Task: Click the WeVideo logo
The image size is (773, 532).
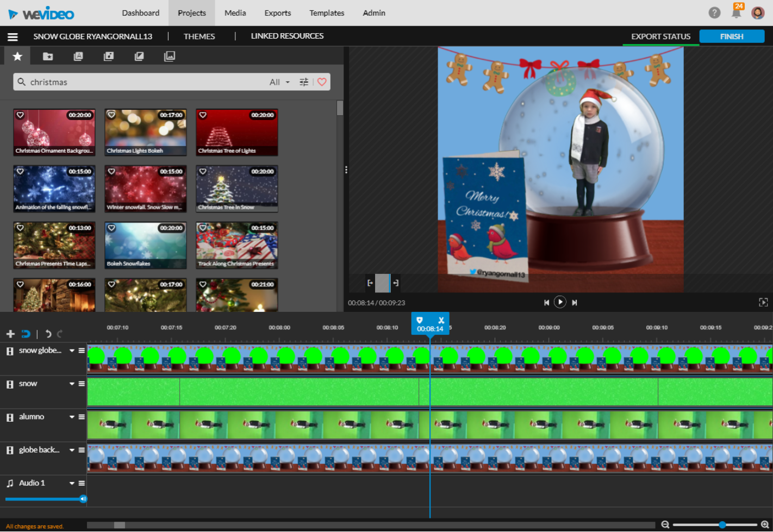Action: tap(41, 14)
